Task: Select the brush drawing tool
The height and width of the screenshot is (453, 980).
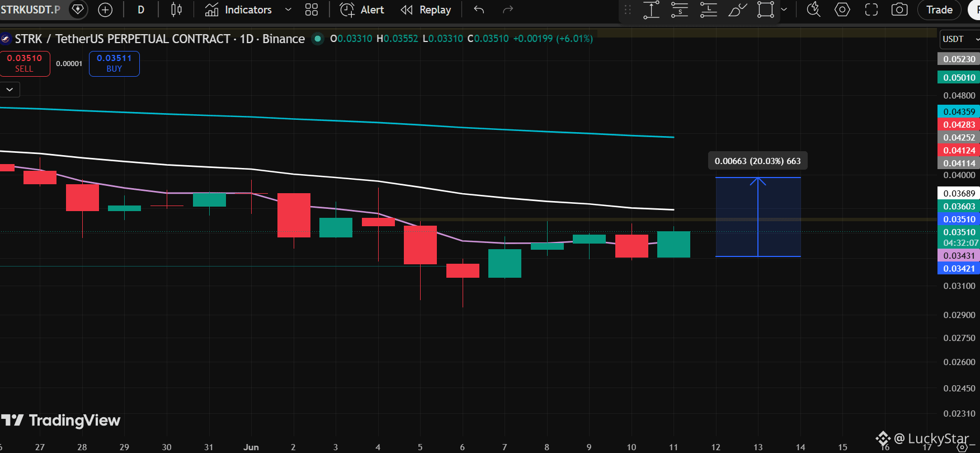Action: pos(737,10)
